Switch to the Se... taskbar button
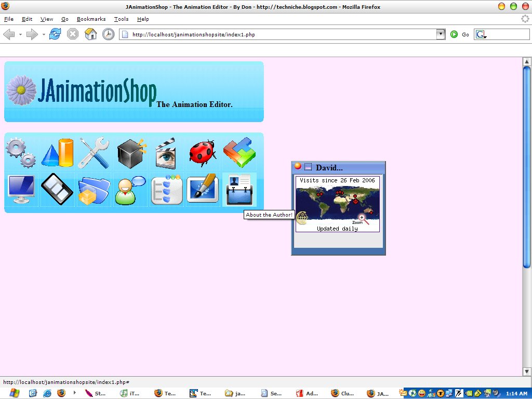This screenshot has height=399, width=532. [x=271, y=393]
